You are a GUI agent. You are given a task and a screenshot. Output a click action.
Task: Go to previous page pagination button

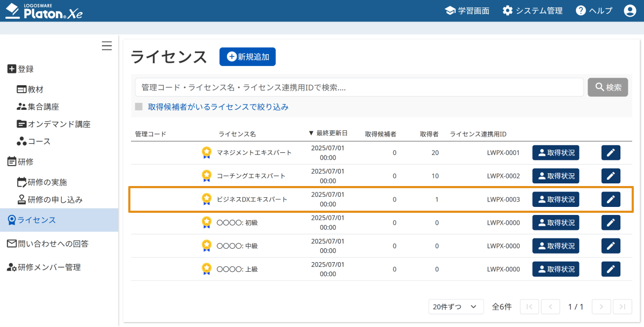pyautogui.click(x=551, y=307)
